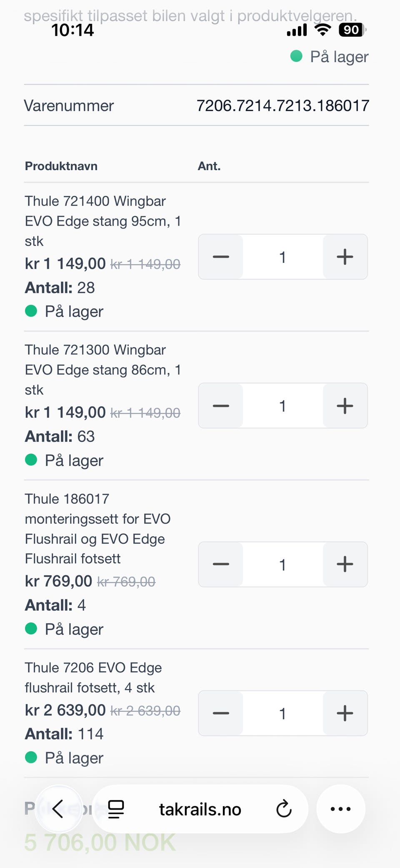Viewport: 400px width, 868px height.
Task: Tap the browser back arrow button
Action: [58, 809]
